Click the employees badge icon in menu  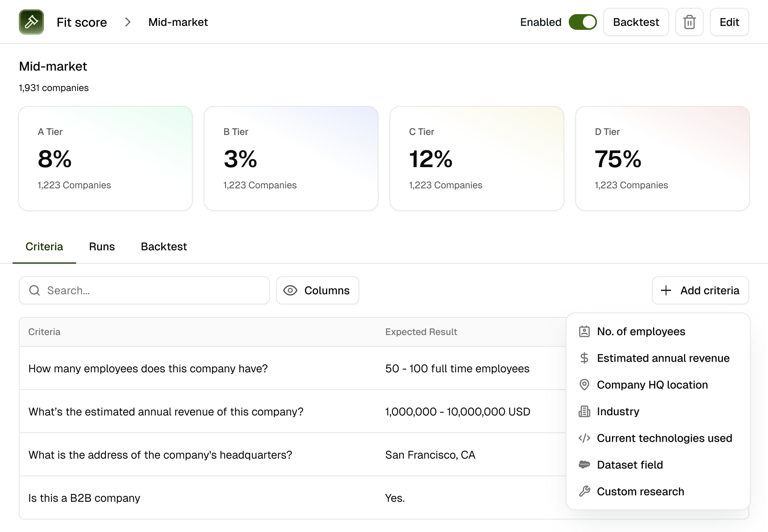[584, 332]
